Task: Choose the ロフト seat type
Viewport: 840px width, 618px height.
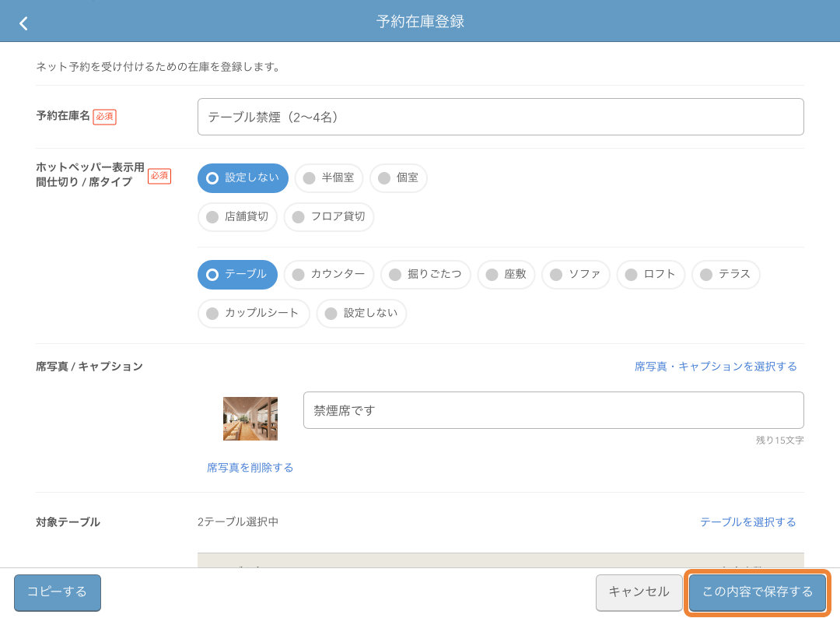Action: (x=651, y=275)
